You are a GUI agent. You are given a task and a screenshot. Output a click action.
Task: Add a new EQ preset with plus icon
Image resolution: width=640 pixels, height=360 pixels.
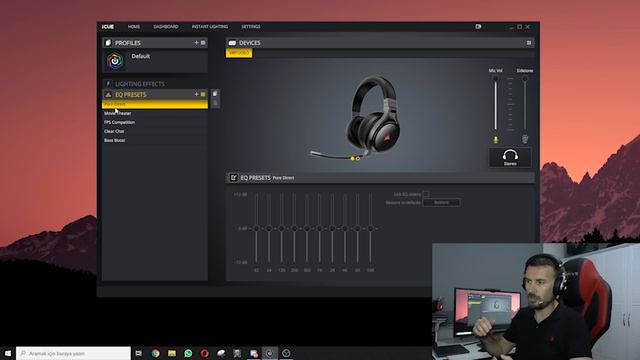(196, 94)
